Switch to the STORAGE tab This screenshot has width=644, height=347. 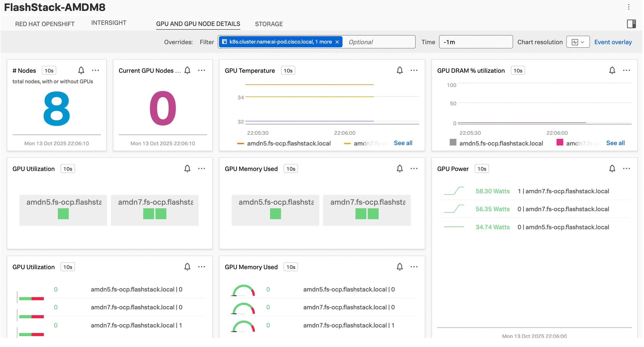coord(269,24)
